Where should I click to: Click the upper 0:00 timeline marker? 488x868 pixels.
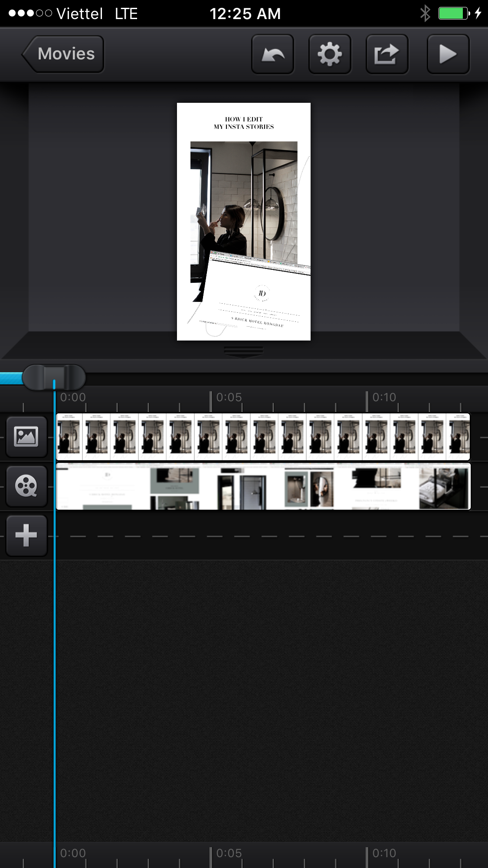tap(73, 397)
